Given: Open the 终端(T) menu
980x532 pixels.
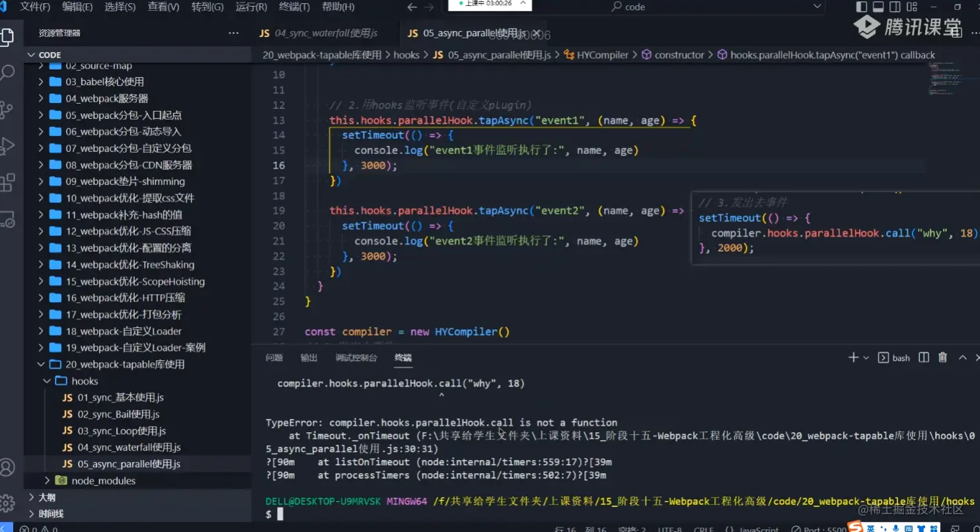Looking at the screenshot, I should pos(294,7).
